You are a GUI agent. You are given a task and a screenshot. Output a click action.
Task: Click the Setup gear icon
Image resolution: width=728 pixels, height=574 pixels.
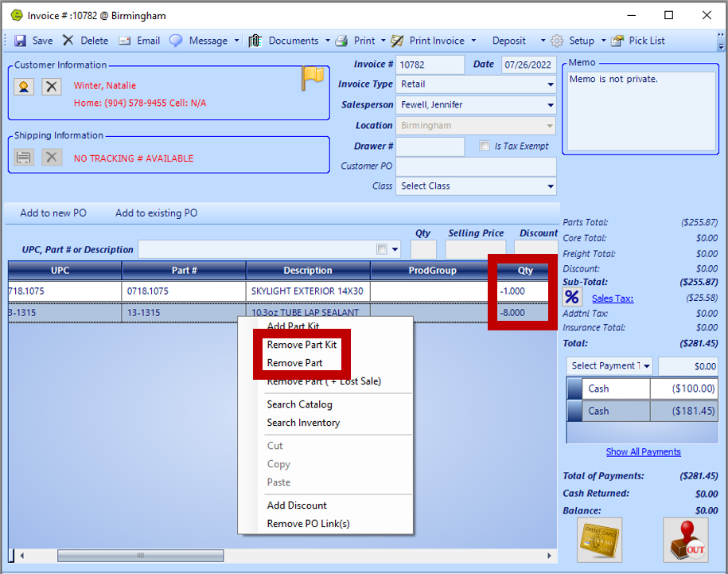point(557,41)
